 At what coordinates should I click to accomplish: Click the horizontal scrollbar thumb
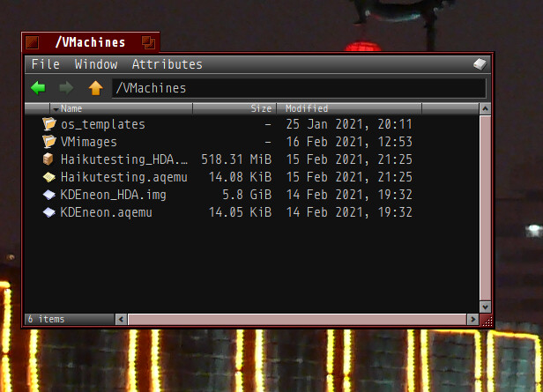point(297,320)
